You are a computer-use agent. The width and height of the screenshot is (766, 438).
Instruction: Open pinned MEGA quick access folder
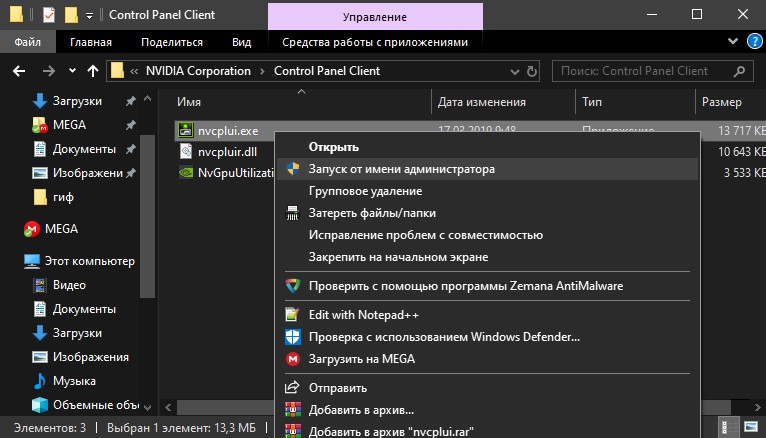(x=69, y=125)
